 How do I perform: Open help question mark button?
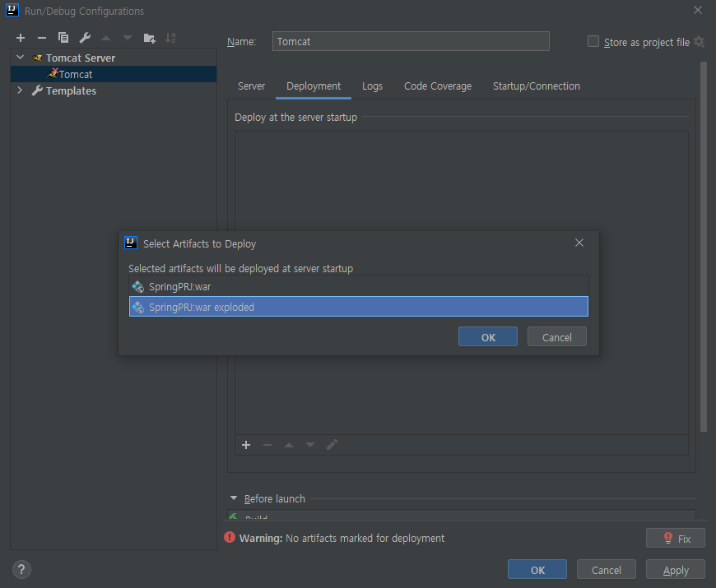point(21,569)
